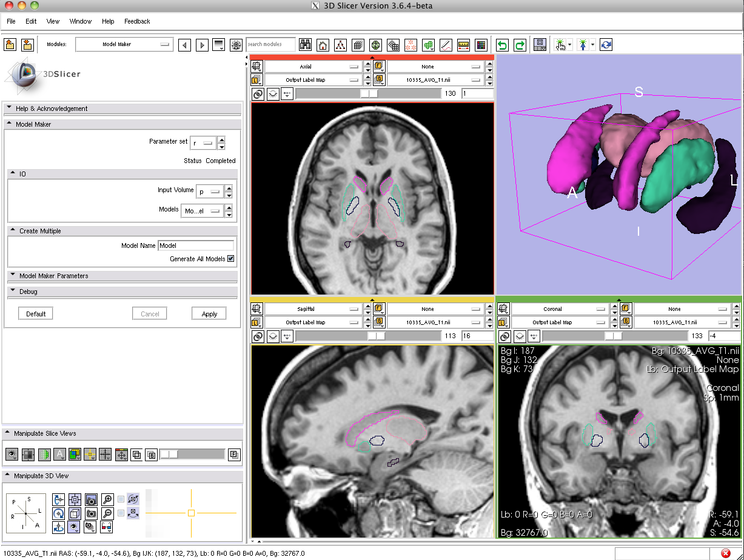
Task: Click the Axial slice offset slider
Action: (367, 94)
